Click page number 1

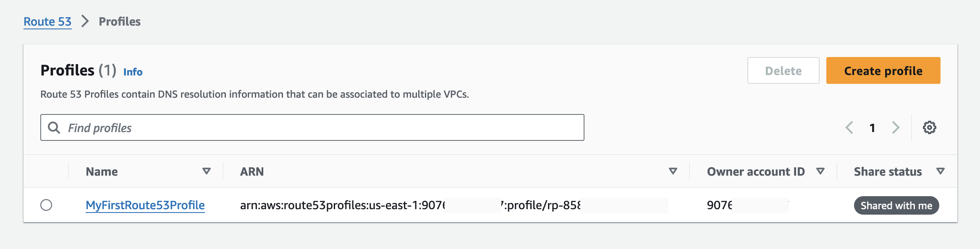click(872, 128)
